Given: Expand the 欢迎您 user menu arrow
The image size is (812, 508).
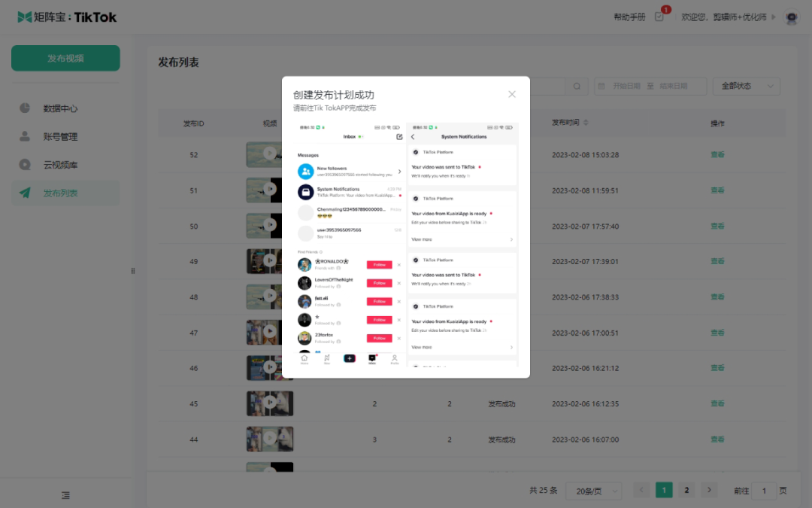Looking at the screenshot, I should (774, 17).
